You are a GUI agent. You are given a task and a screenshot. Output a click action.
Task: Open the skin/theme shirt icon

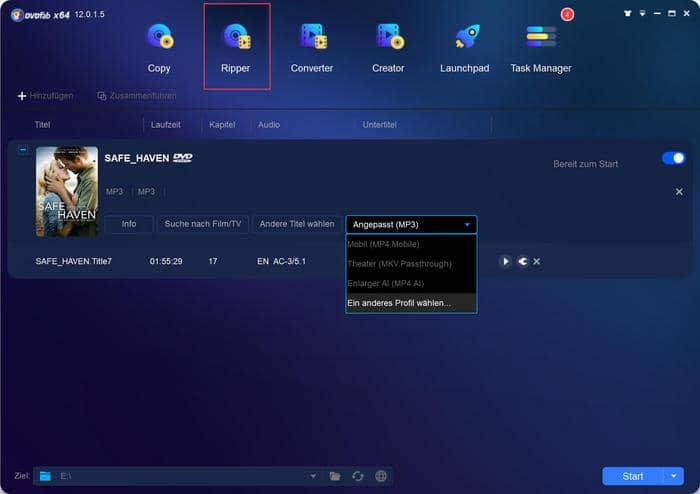point(628,14)
